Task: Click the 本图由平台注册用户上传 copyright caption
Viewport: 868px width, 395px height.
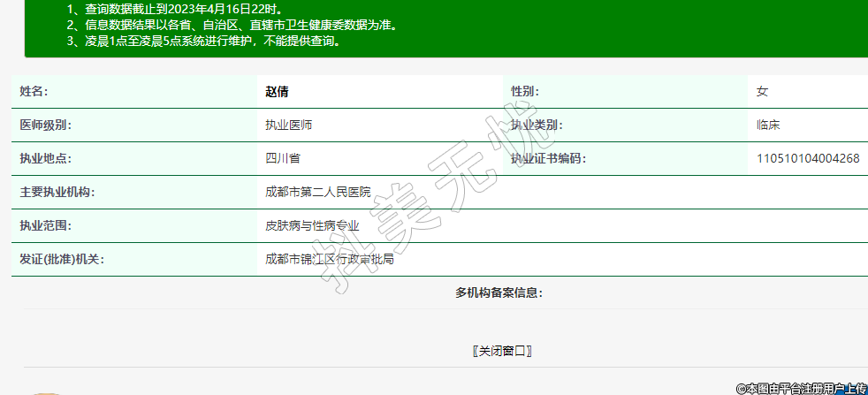Action: coord(801,387)
